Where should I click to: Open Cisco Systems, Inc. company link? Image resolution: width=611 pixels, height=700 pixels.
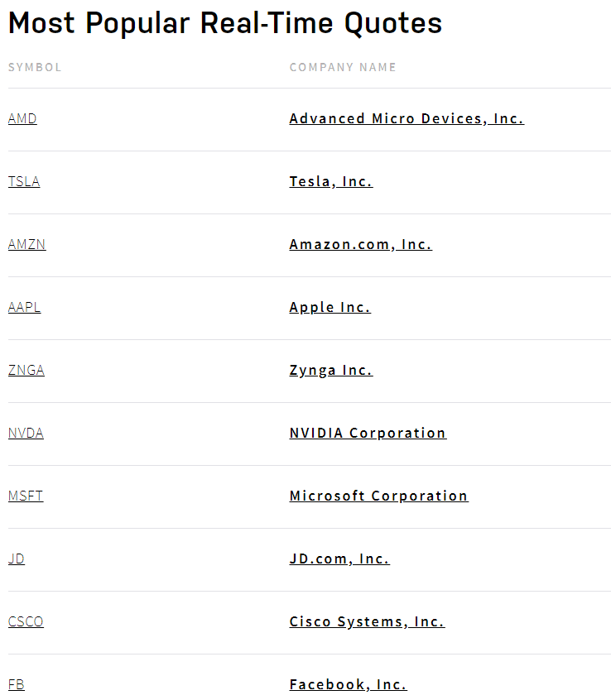click(x=367, y=622)
